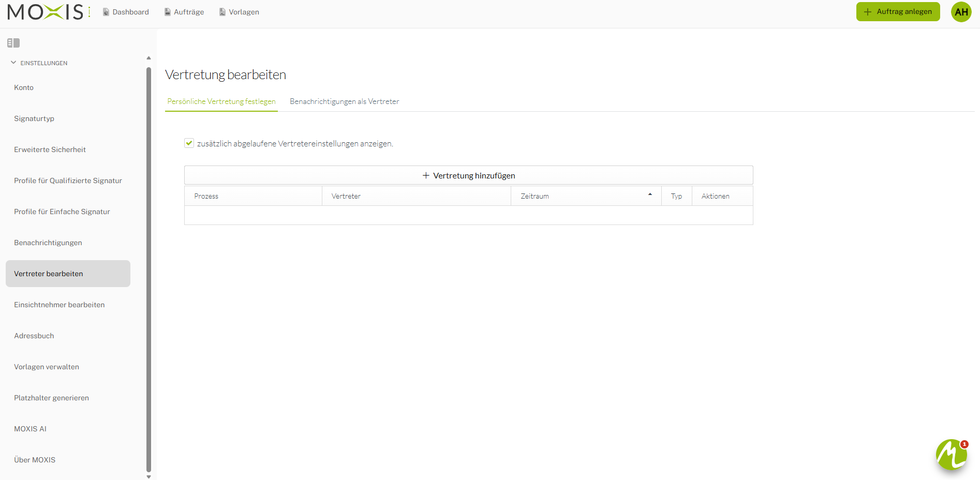This screenshot has width=980, height=480.
Task: Click the Dashboard icon in top navigation
Action: [106, 12]
